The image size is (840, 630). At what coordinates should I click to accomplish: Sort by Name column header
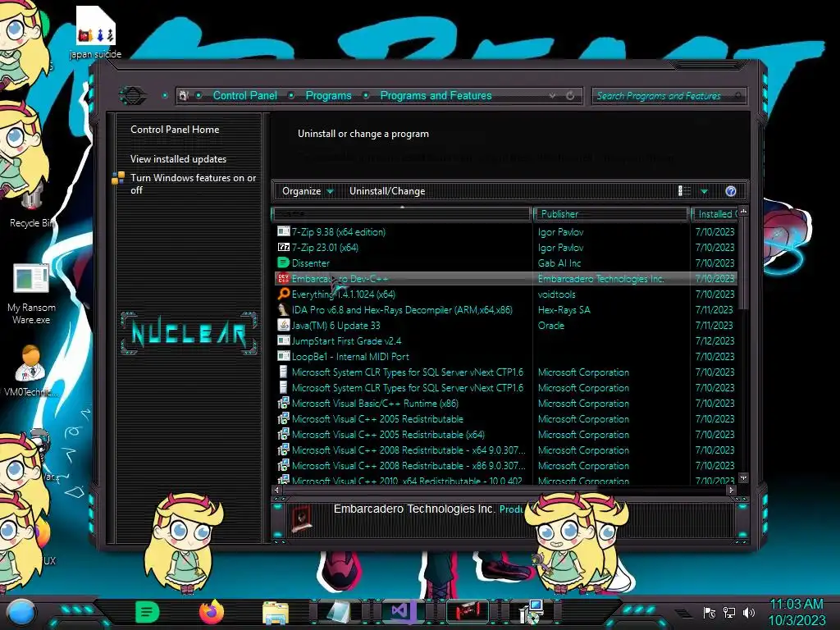click(402, 214)
